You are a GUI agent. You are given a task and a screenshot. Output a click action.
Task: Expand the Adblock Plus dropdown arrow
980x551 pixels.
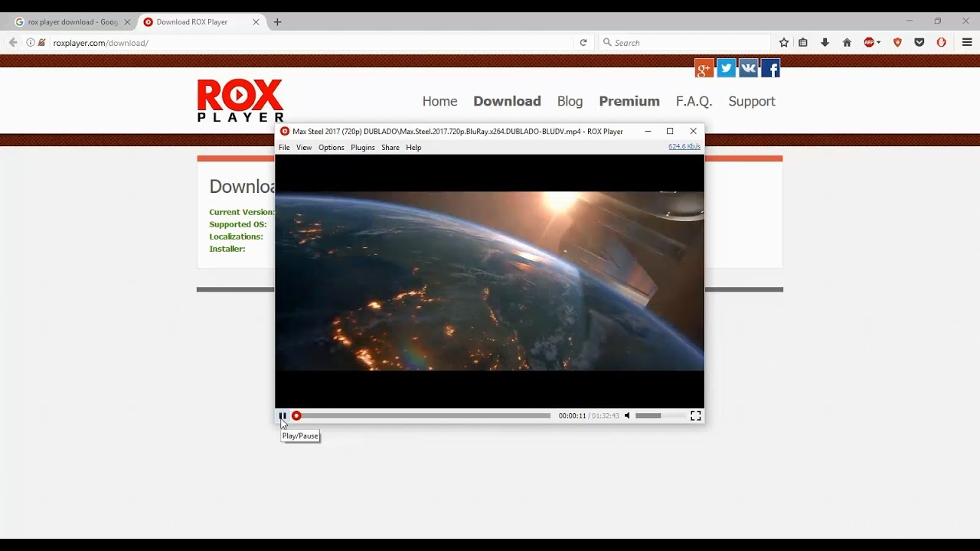coord(879,43)
